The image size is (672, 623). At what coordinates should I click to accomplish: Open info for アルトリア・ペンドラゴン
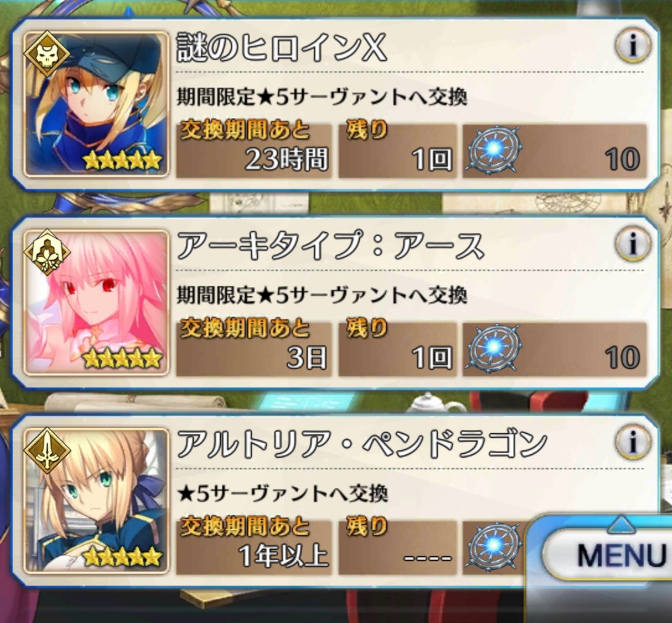tap(633, 442)
